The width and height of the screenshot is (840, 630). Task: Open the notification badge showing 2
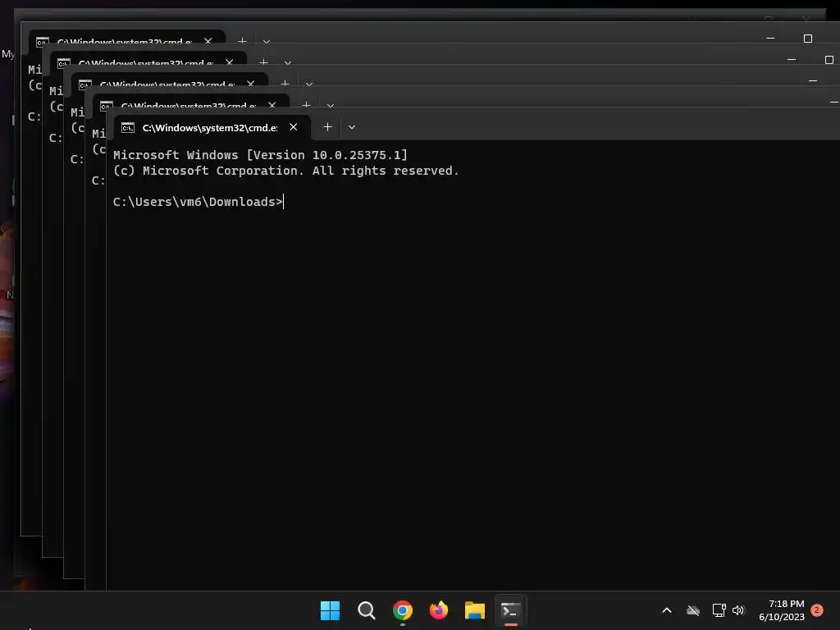(x=817, y=609)
